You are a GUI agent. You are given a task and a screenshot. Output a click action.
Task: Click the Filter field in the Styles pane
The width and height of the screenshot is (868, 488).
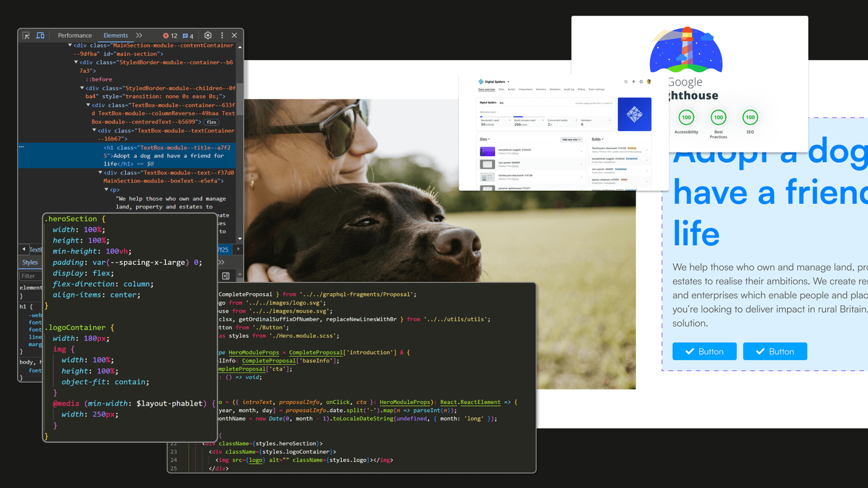click(x=30, y=275)
